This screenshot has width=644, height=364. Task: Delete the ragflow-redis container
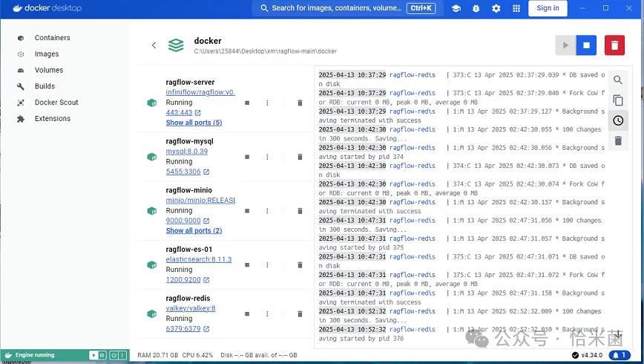[x=300, y=313]
